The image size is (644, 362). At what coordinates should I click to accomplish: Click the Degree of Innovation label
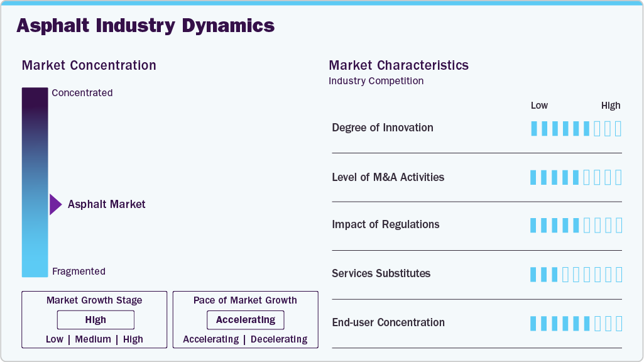tap(383, 128)
